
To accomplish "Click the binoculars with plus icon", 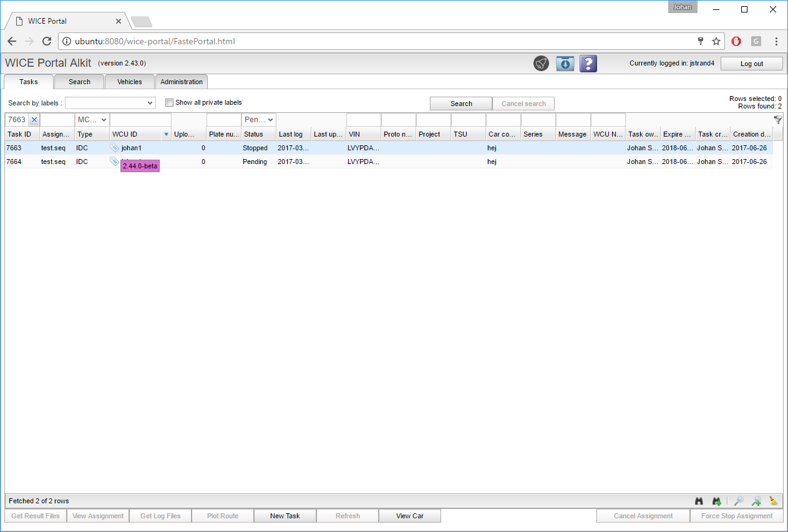I will click(717, 501).
